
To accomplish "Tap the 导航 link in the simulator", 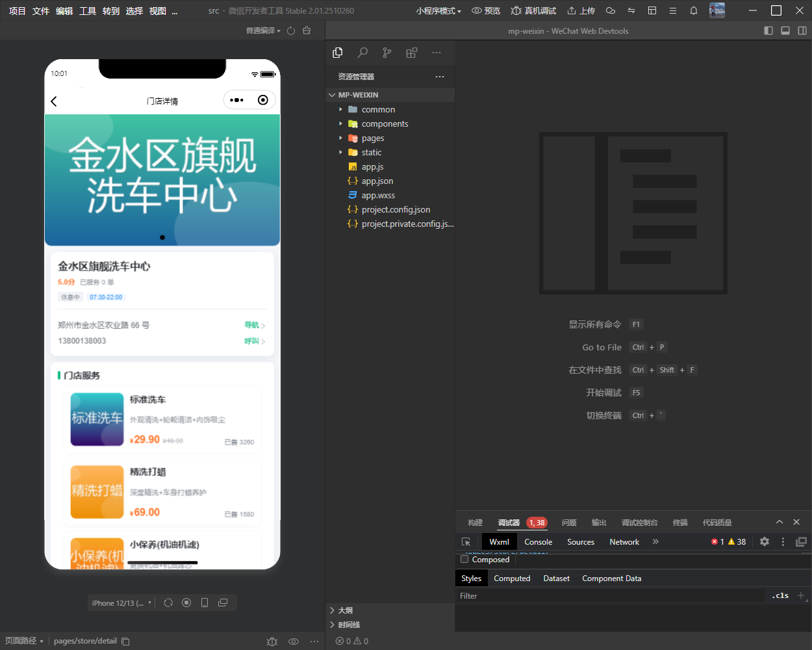I will 255,325.
